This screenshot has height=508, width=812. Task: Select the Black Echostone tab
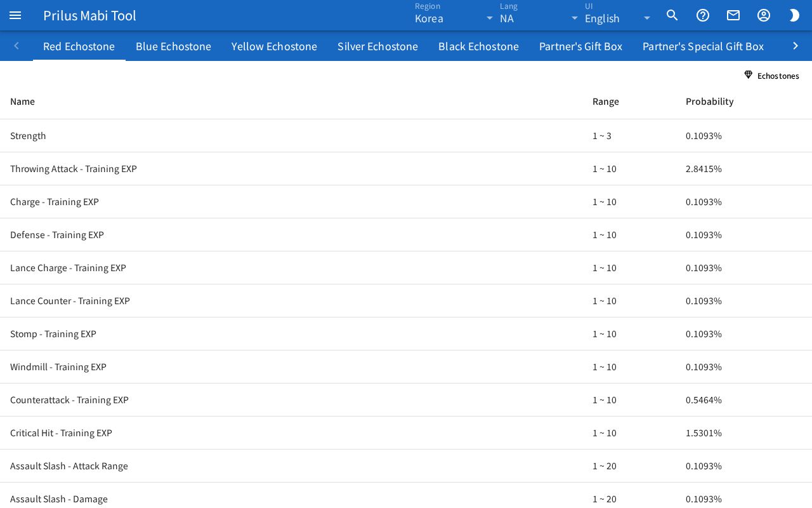click(x=478, y=46)
